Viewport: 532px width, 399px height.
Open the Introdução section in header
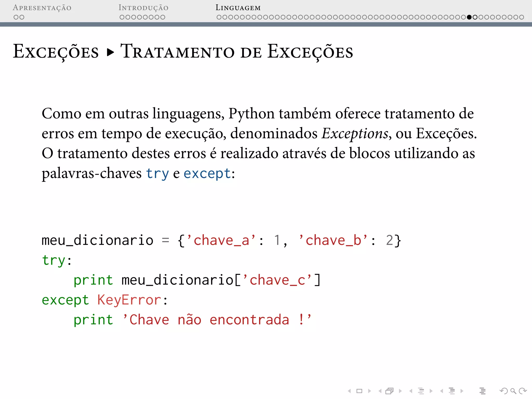click(x=143, y=8)
